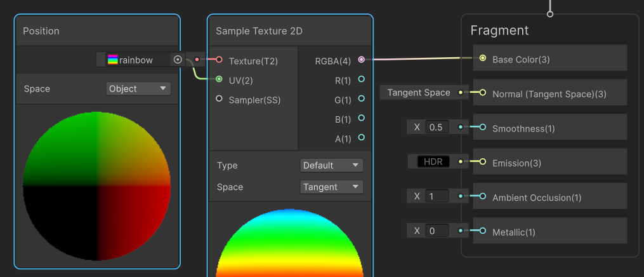Select the Fragment block header
The height and width of the screenshot is (277, 644).
[499, 30]
